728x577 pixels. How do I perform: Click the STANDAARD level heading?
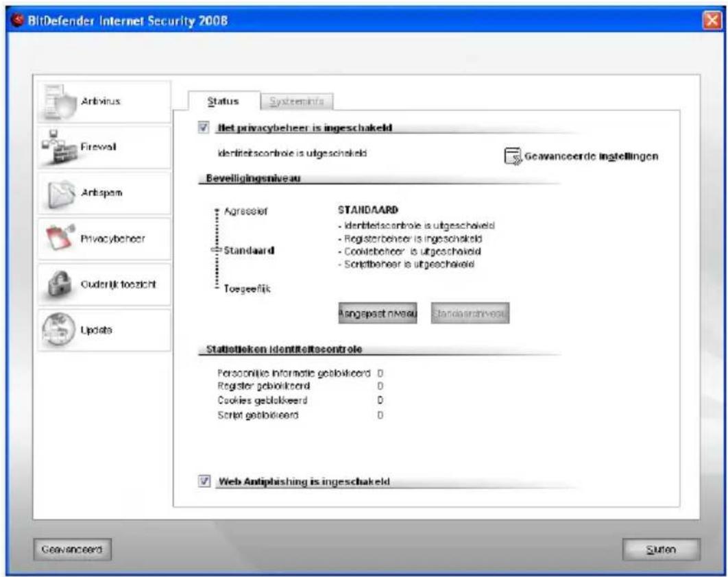(x=367, y=210)
